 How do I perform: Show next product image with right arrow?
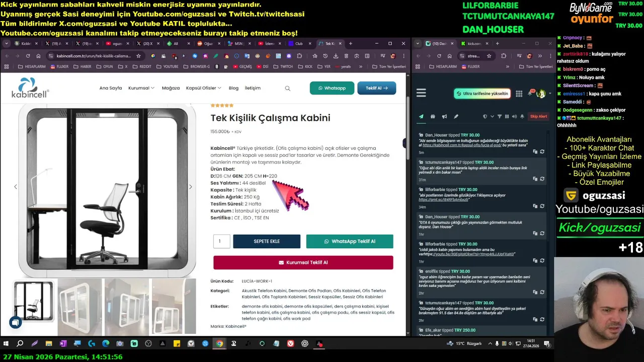click(190, 187)
